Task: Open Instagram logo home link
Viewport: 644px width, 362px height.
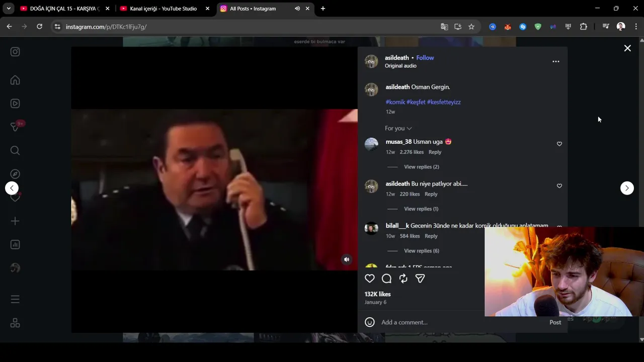Action: pos(15,52)
